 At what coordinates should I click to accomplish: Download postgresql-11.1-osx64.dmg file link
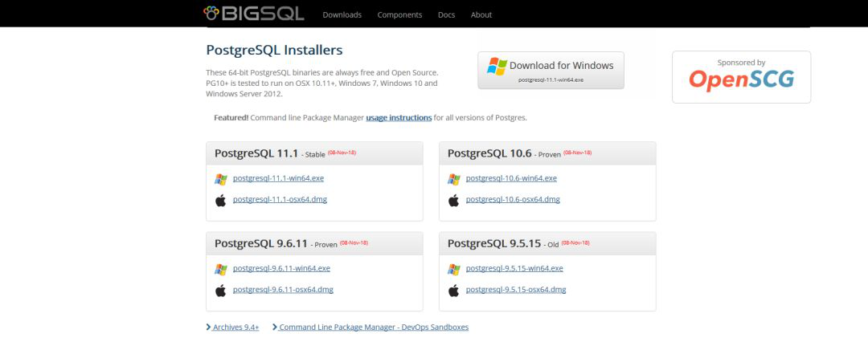click(280, 199)
